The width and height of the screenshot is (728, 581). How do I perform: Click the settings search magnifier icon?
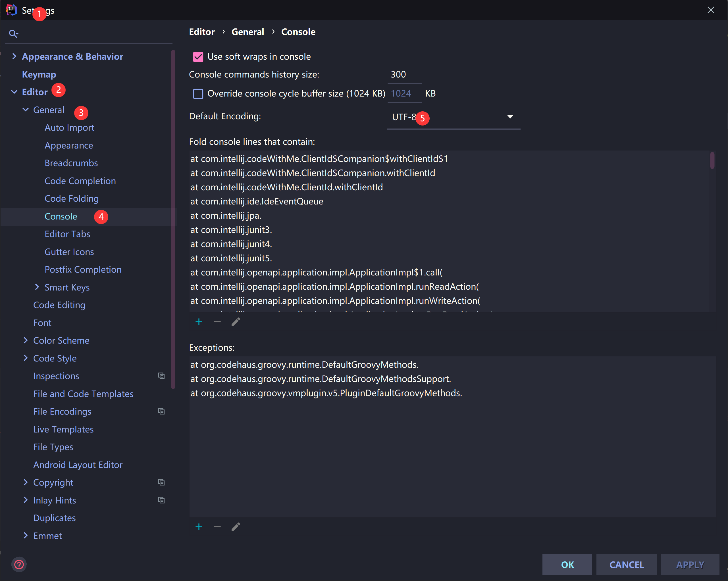(x=13, y=34)
